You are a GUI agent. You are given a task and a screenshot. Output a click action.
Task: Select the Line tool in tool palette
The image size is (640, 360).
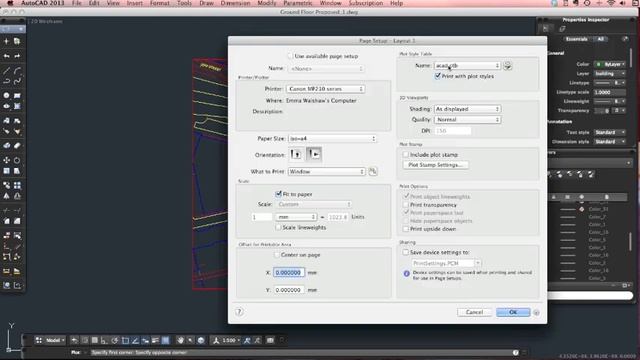[7, 71]
